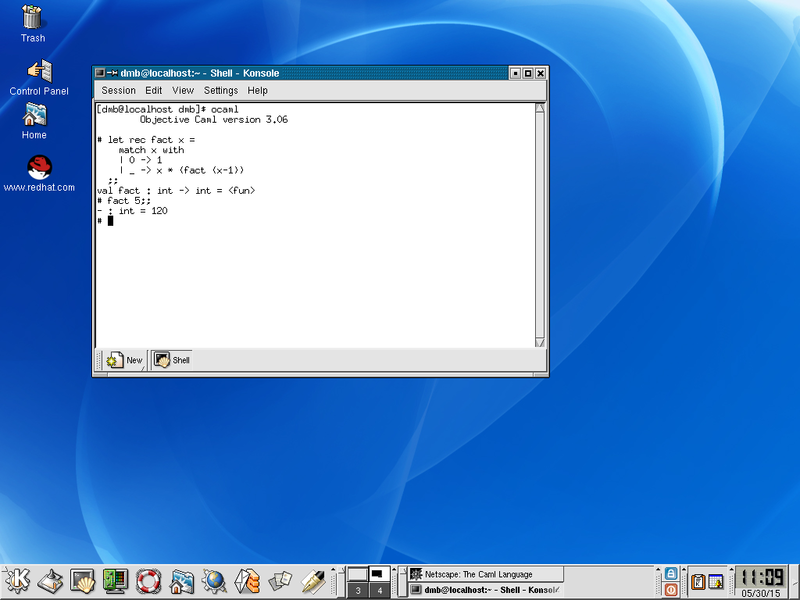The width and height of the screenshot is (800, 600).
Task: Click the logout power icon
Action: tap(671, 590)
